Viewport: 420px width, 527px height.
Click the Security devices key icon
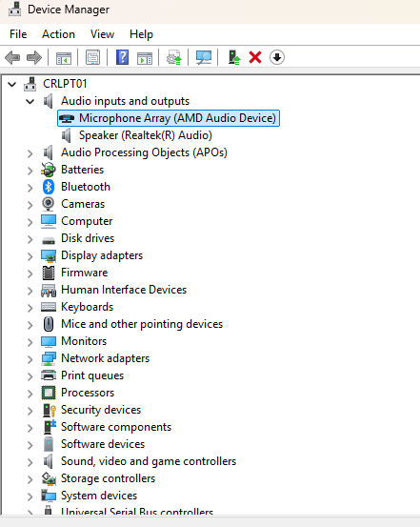point(50,410)
